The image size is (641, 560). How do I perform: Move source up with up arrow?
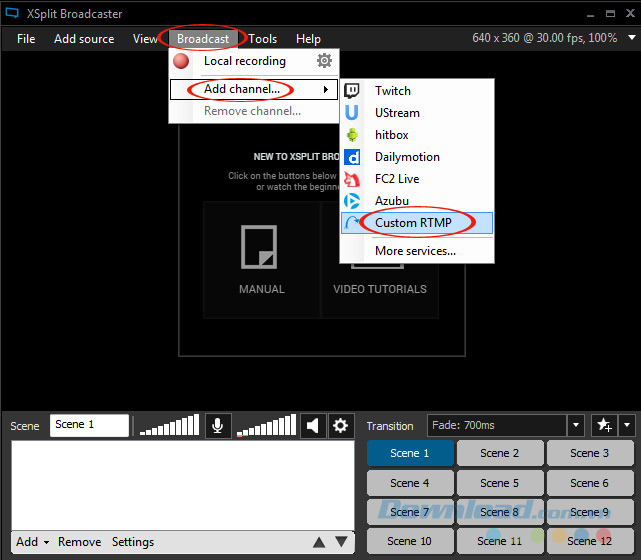coord(319,542)
